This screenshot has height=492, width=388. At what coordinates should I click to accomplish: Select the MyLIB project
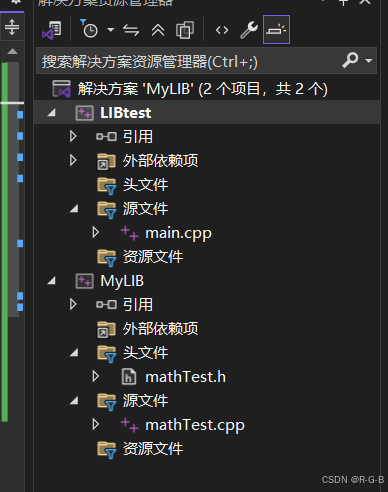[122, 281]
